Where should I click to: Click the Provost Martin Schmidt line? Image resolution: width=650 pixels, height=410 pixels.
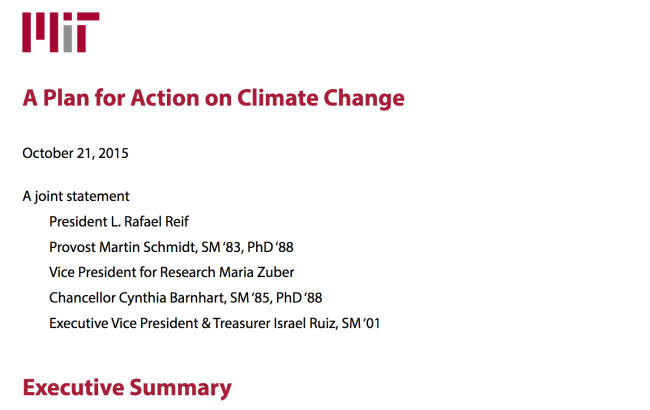[171, 247]
